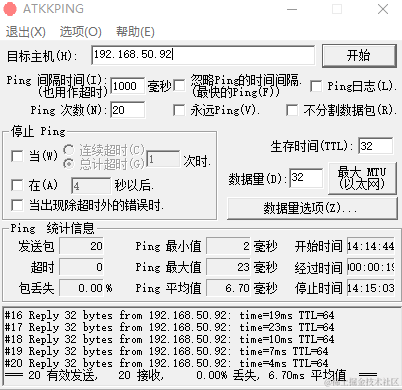
Task: Enable 当出现除超时外的错误时 checkbox
Action: click(x=17, y=205)
